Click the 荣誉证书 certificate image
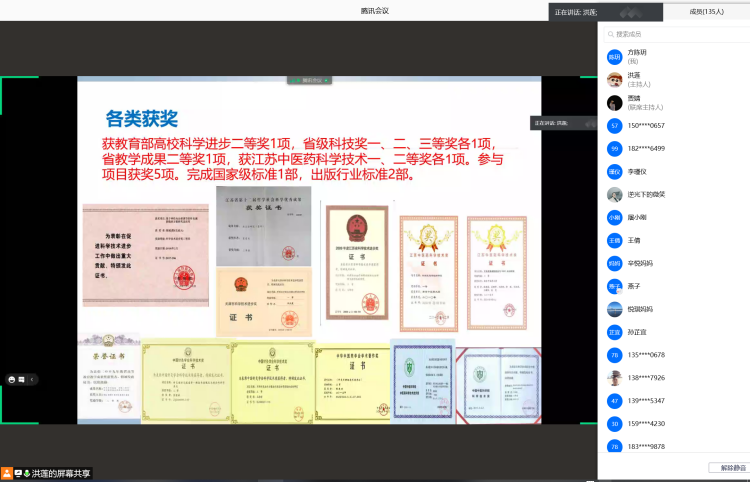Image resolution: width=750 pixels, height=482 pixels. click(x=109, y=378)
